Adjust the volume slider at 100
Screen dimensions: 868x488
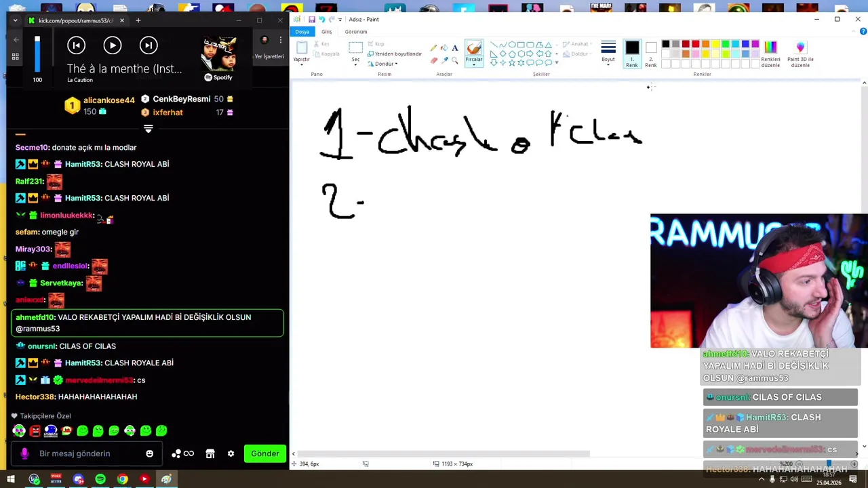click(x=37, y=54)
